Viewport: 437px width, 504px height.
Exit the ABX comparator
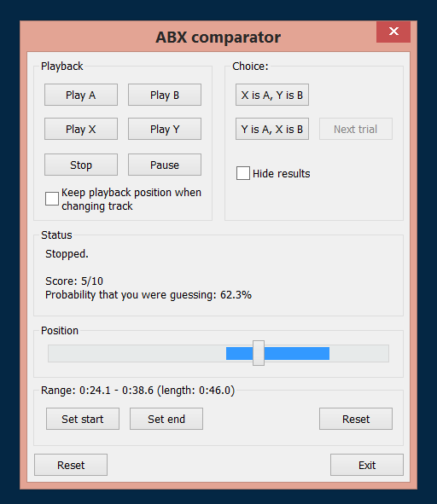(367, 465)
